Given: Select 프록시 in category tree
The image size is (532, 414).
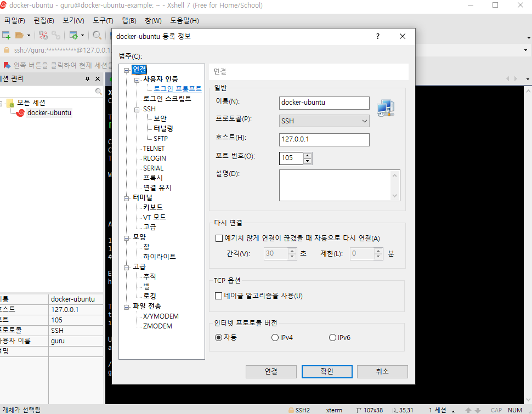Looking at the screenshot, I should tap(152, 178).
